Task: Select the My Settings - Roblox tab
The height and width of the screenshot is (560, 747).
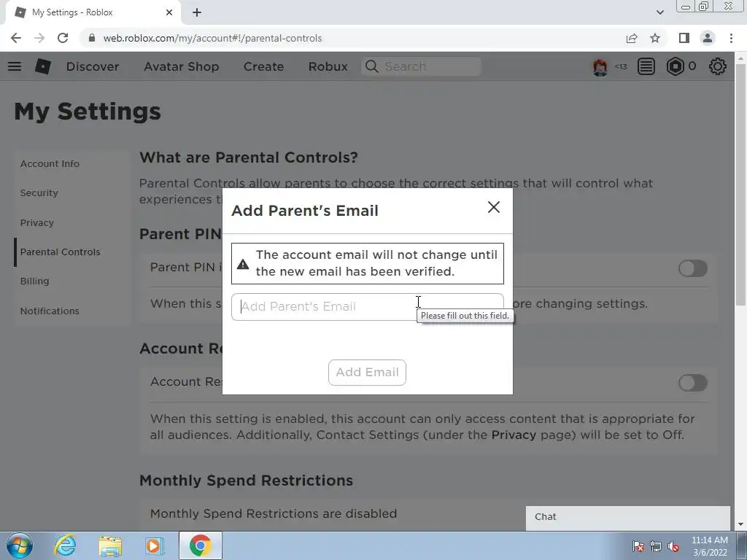Action: (x=93, y=13)
